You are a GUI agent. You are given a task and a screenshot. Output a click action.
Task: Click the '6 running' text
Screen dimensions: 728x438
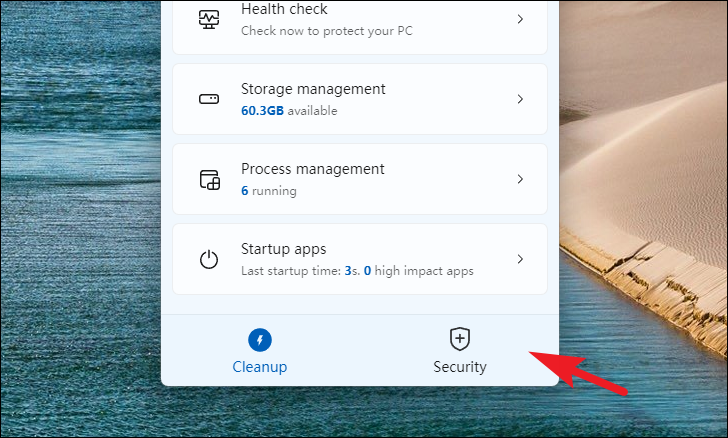[x=268, y=191]
